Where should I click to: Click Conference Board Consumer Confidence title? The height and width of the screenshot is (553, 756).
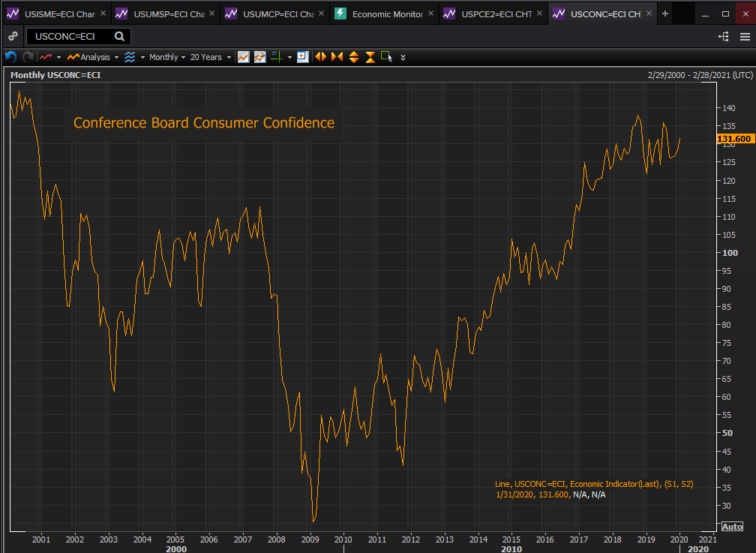click(204, 122)
